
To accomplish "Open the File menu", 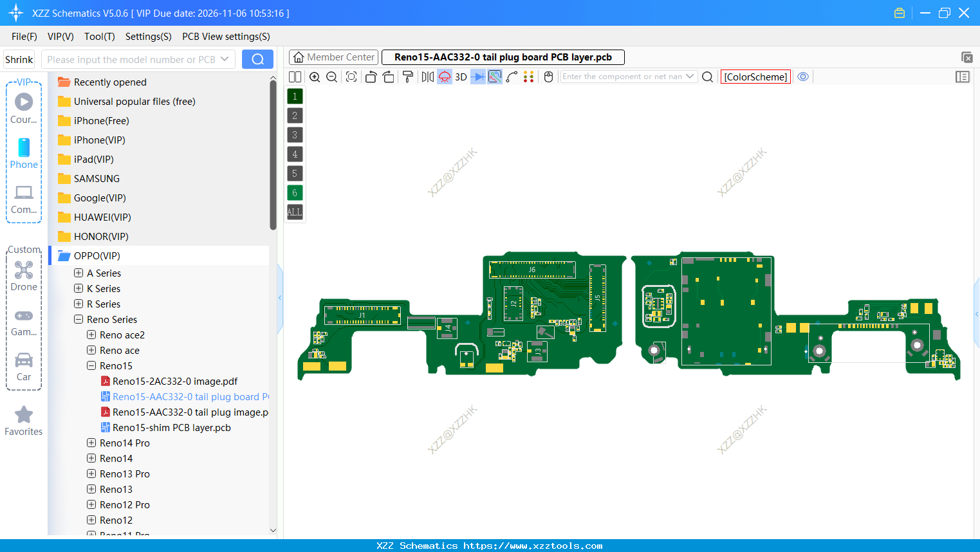I will (24, 37).
